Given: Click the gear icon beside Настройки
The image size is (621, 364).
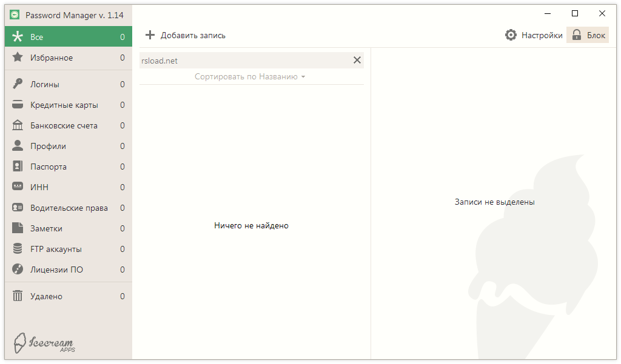Looking at the screenshot, I should 511,35.
